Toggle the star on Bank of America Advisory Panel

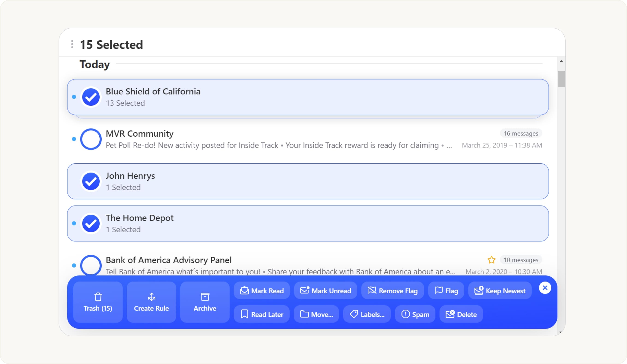click(491, 260)
